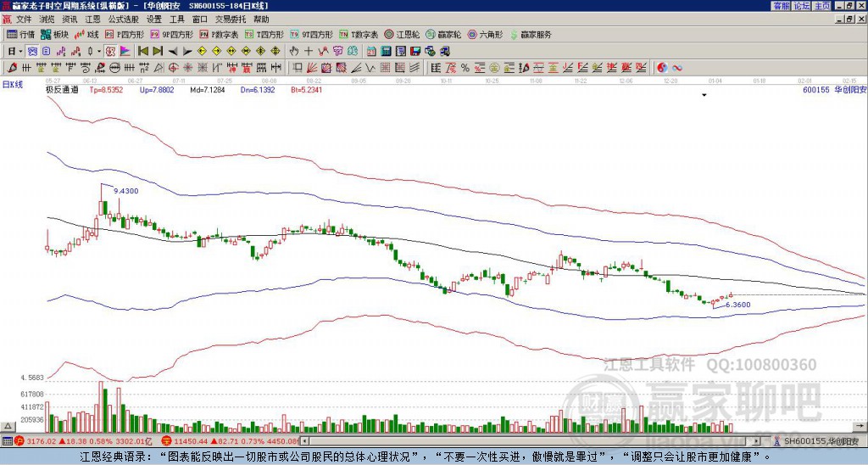Open the yin-yang Taiji icon
This screenshot has width=868, height=465.
(662, 68)
